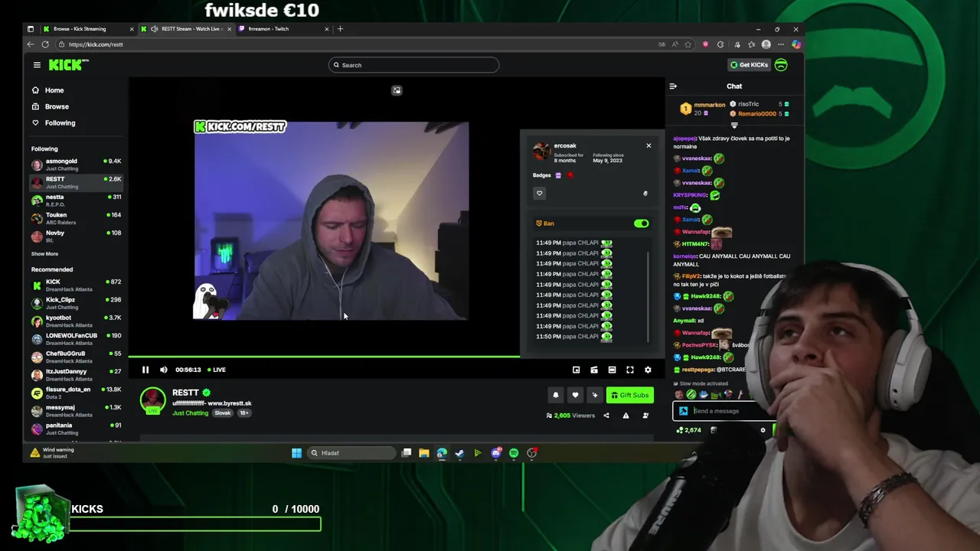Switch to theater mode

pyautogui.click(x=612, y=370)
